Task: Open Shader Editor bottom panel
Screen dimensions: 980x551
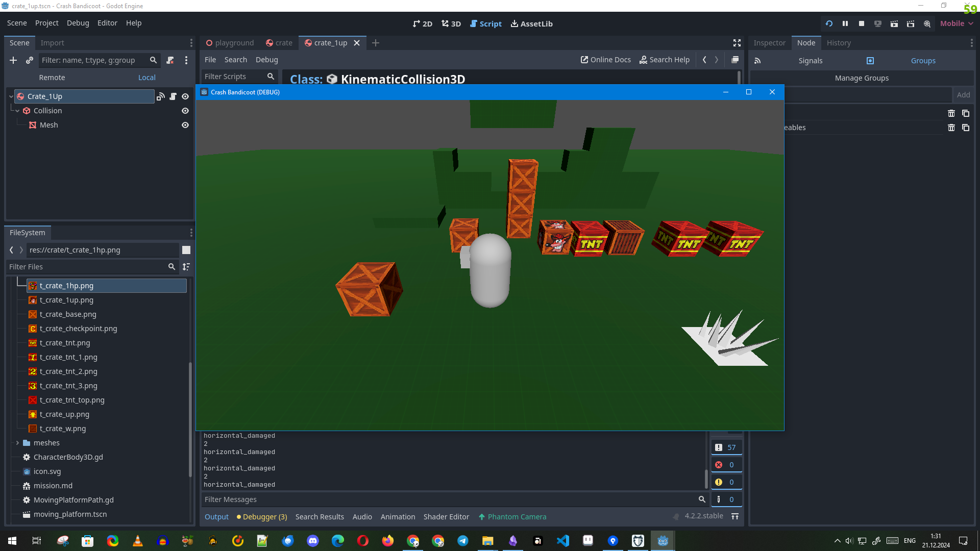Action: pos(446,517)
